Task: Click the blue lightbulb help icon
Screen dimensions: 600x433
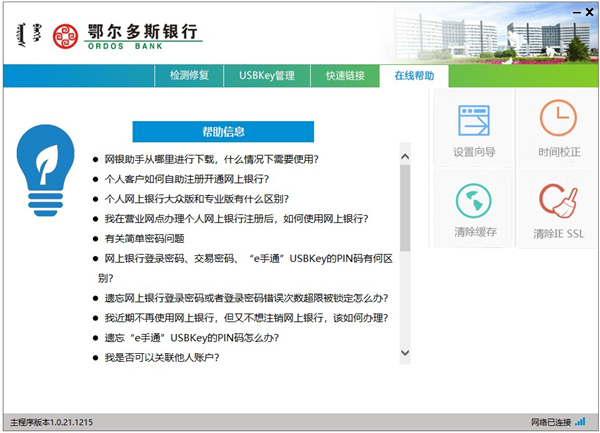Action: tap(45, 170)
